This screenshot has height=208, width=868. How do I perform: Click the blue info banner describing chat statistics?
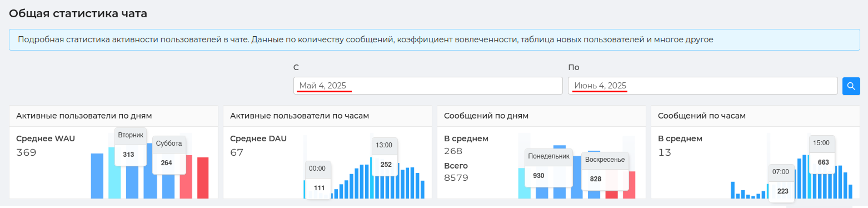[435, 40]
